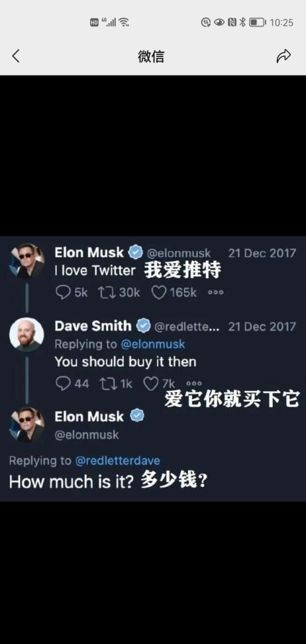Tap the @redletterdave mention link

click(x=117, y=461)
